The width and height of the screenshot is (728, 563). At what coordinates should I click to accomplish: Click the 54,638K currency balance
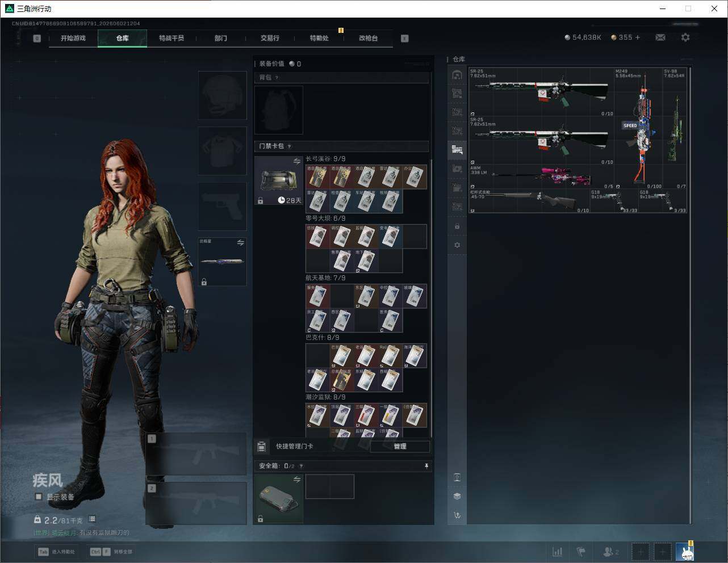click(x=583, y=37)
